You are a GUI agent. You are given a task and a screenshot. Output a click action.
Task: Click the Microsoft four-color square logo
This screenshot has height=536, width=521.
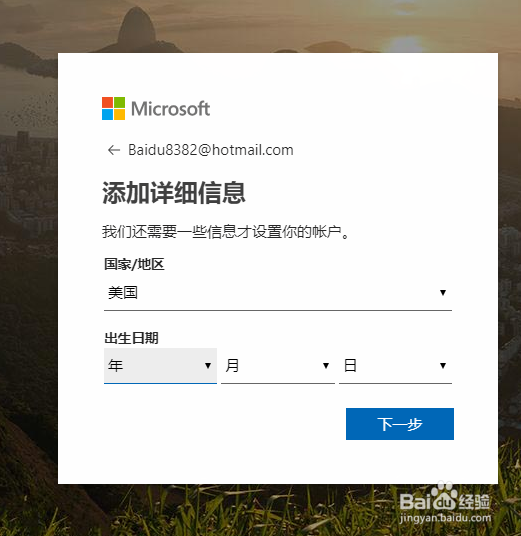(113, 109)
